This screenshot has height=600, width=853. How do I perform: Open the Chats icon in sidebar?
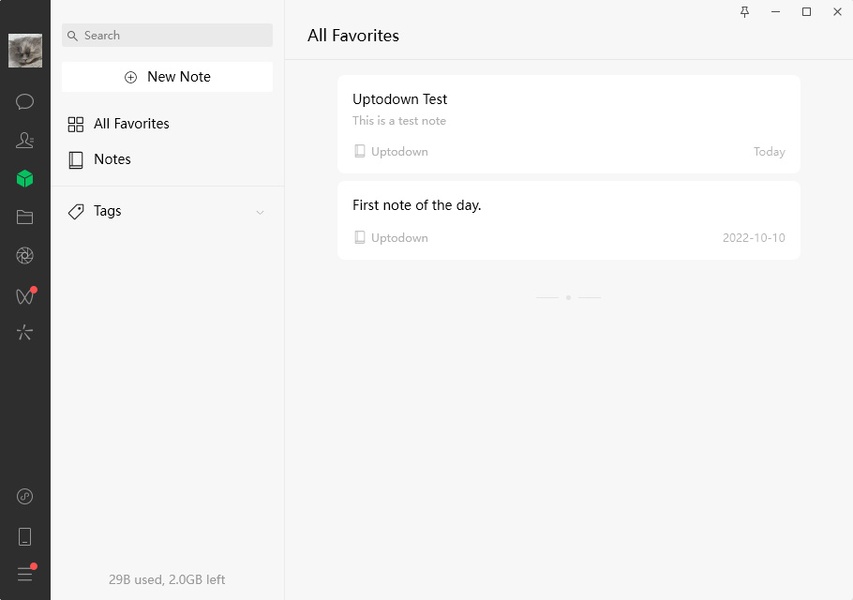click(x=25, y=101)
